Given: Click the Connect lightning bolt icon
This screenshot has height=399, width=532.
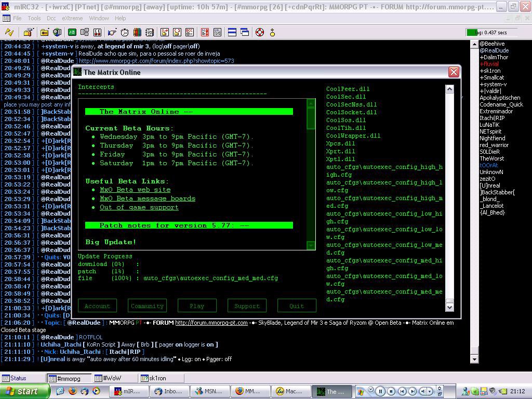Looking at the screenshot, I should click(x=9, y=32).
